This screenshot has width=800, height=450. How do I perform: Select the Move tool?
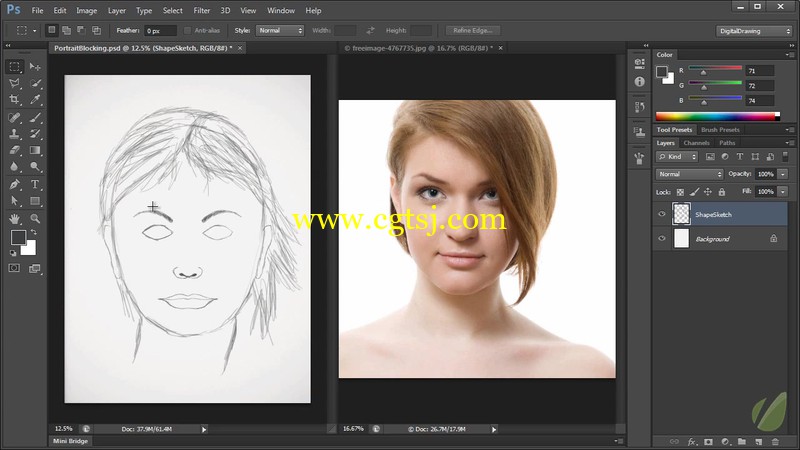click(35, 67)
